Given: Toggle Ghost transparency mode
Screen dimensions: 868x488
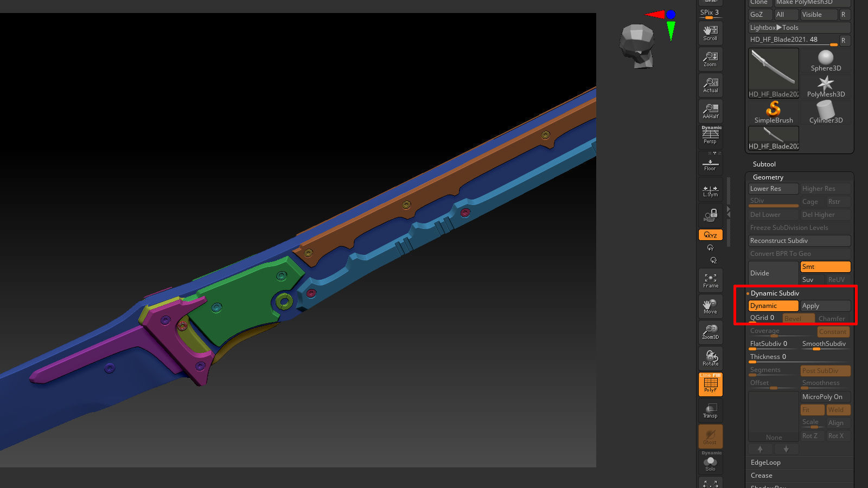Looking at the screenshot, I should coord(710,436).
